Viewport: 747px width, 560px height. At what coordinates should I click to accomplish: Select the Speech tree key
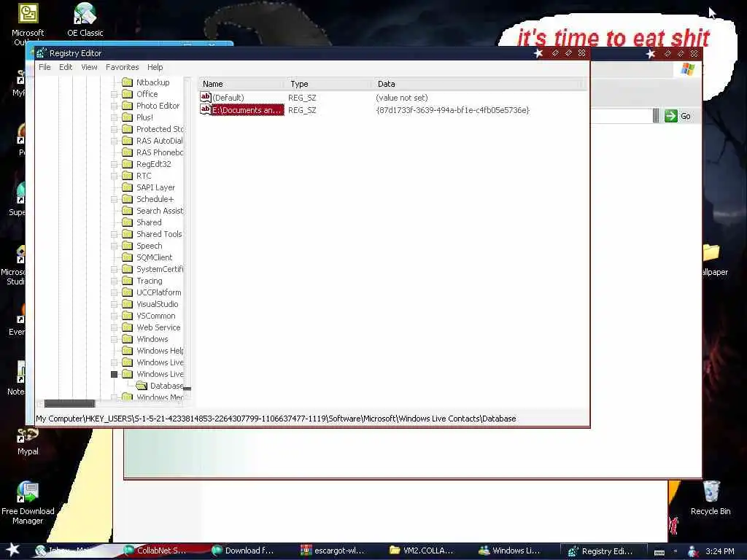coord(149,246)
